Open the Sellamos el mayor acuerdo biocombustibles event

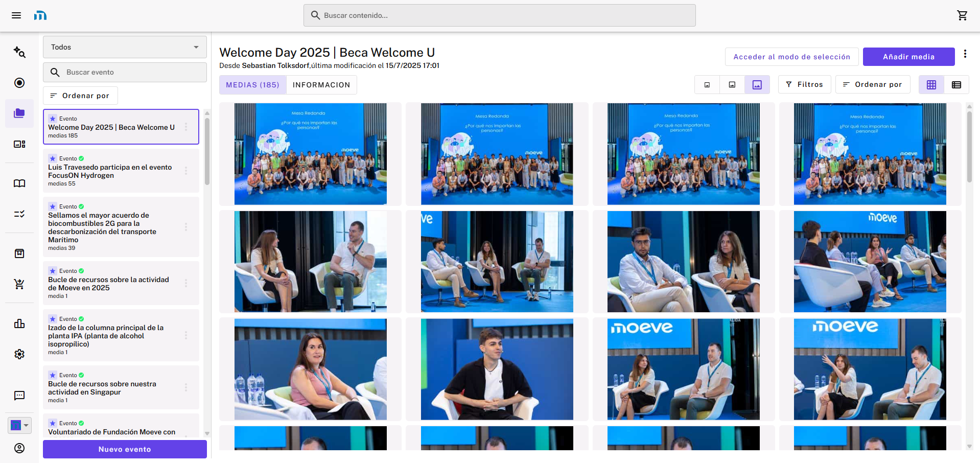(121, 227)
